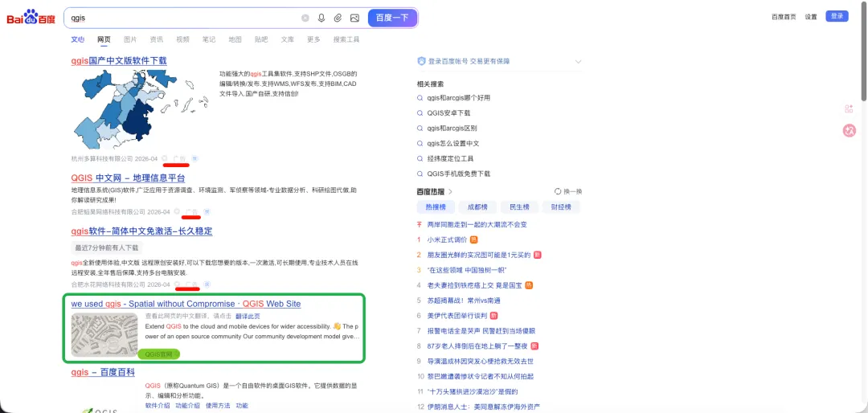Open the pink translate assistant icon

pos(850,131)
